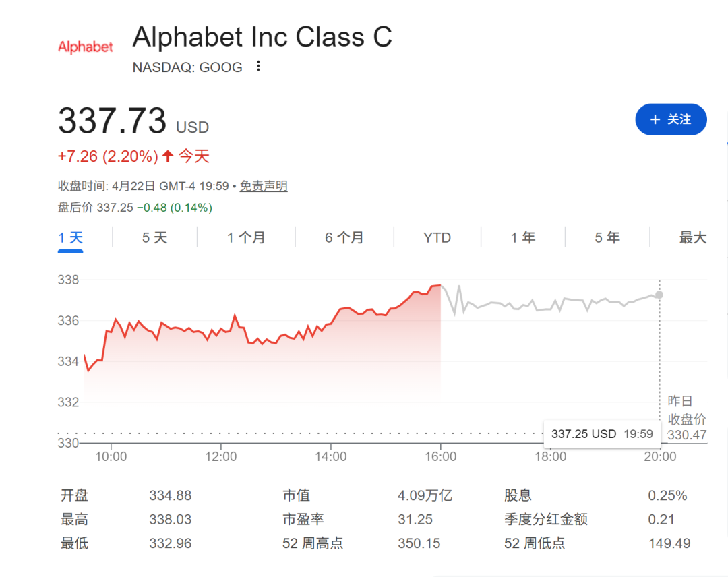Click the 昨日收盘价 label on chart
The height and width of the screenshot is (577, 728).
tap(679, 410)
